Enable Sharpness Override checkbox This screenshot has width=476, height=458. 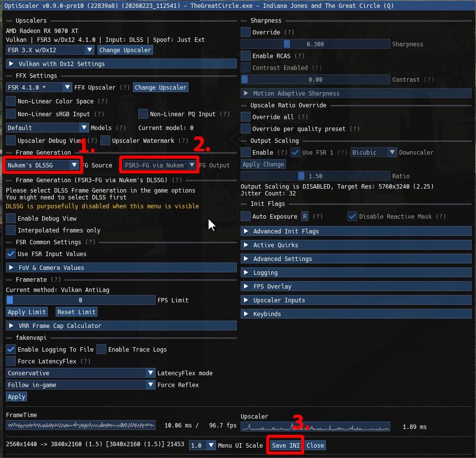(246, 32)
